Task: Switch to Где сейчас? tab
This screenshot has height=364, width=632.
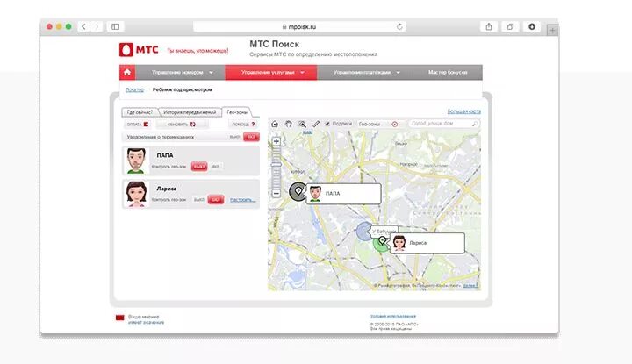Action: [140, 112]
